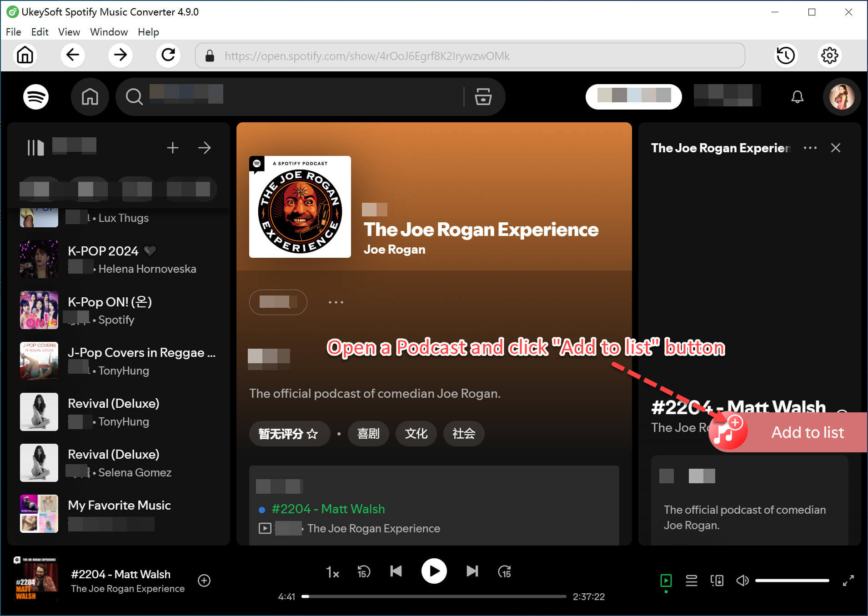Open K-Pop ON! playlist

tap(119, 310)
